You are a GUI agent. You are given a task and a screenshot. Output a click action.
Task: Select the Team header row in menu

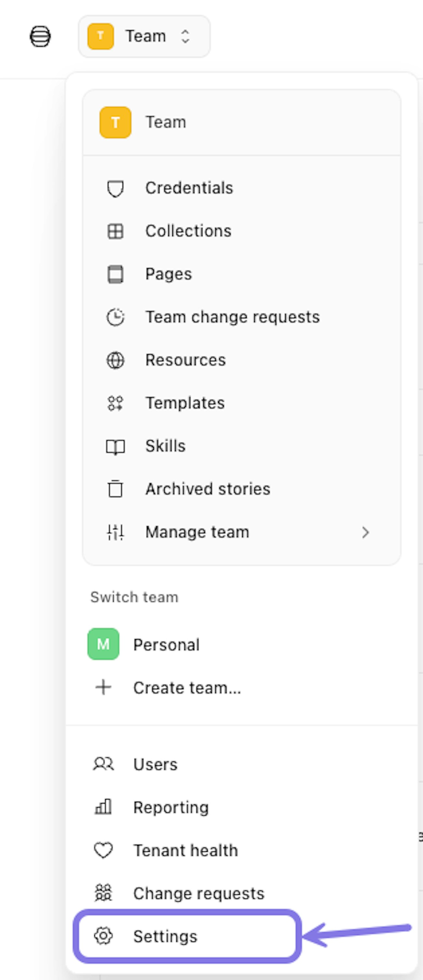click(x=242, y=122)
